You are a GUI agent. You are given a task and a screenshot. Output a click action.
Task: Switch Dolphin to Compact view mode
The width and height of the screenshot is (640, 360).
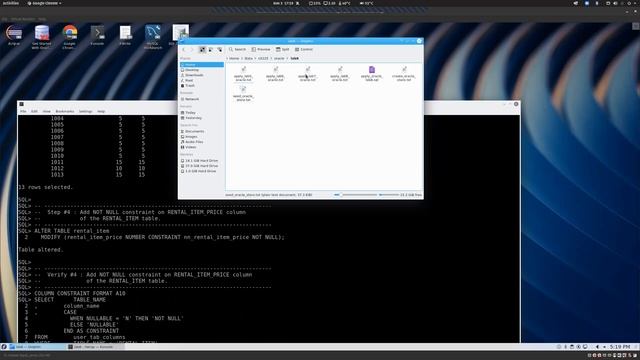coord(211,49)
